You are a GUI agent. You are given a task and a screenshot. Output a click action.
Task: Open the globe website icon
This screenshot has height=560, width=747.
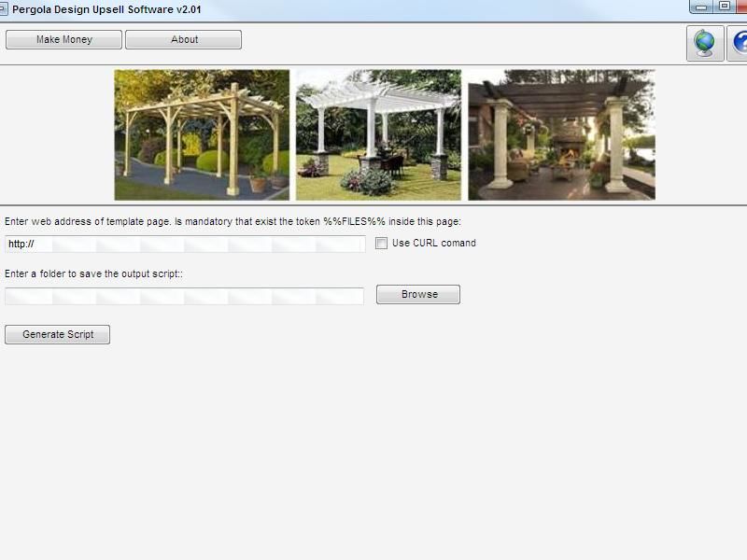[x=705, y=43]
